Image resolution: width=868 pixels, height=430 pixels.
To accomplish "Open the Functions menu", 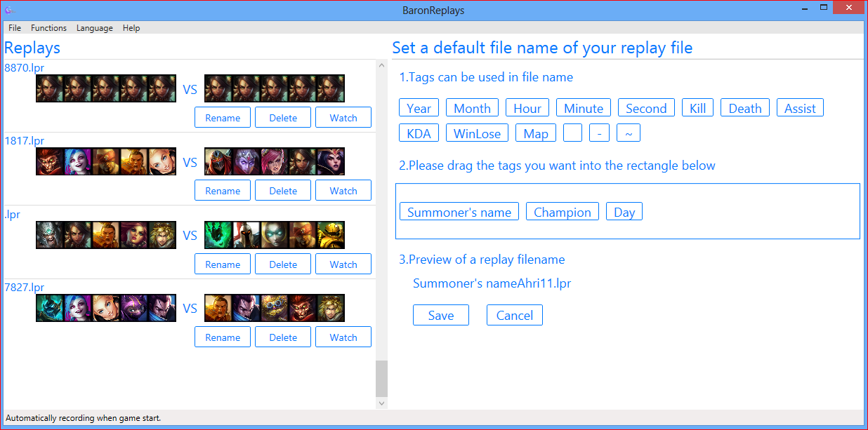I will [x=48, y=28].
